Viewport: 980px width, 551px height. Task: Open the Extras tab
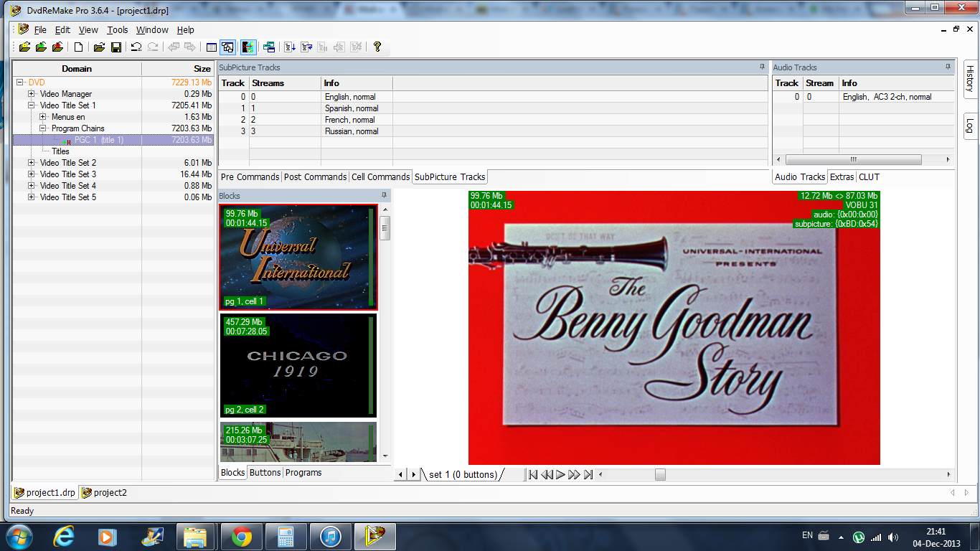[842, 177]
